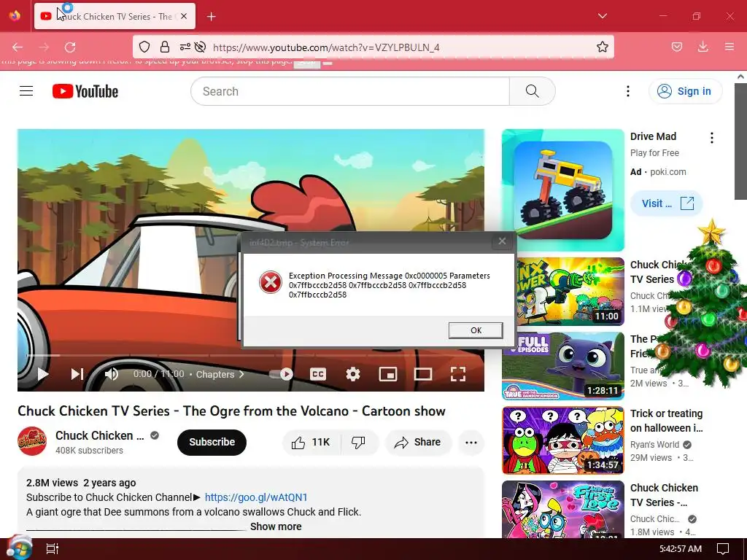Open the Chuck Chicken channel avatar
Viewport: 747px width, 560px height.
tap(32, 441)
